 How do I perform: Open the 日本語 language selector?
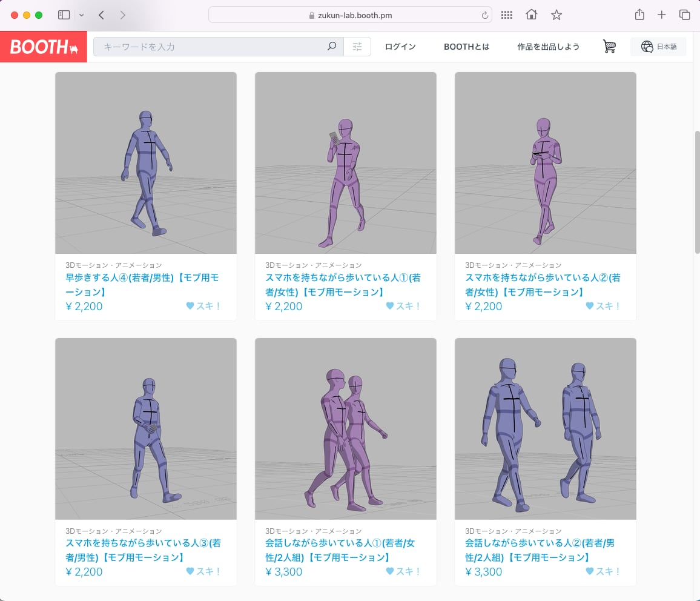pyautogui.click(x=658, y=47)
